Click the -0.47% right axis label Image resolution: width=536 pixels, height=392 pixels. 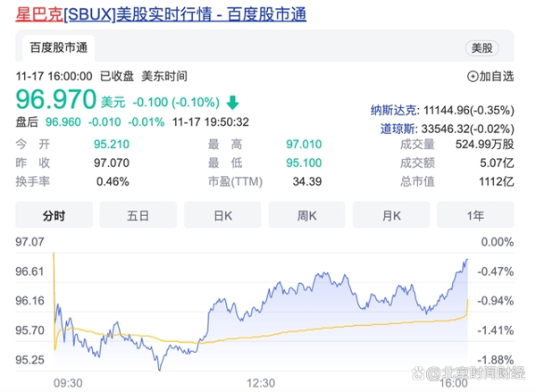(495, 271)
